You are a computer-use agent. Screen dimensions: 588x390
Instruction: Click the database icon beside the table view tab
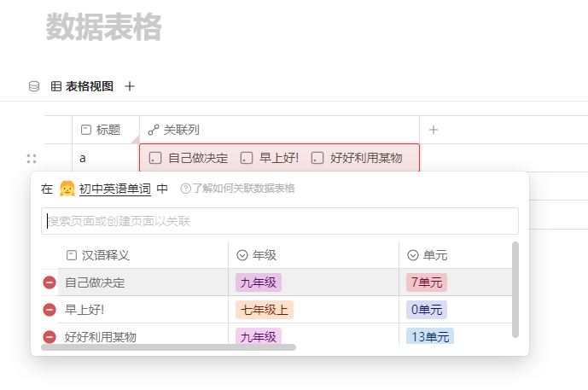tap(34, 86)
